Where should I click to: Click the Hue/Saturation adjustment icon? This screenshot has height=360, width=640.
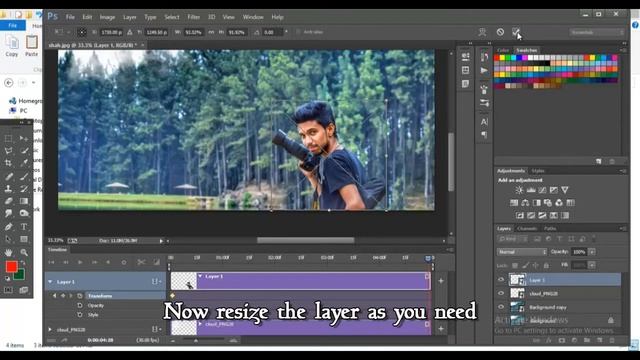pos(514,202)
